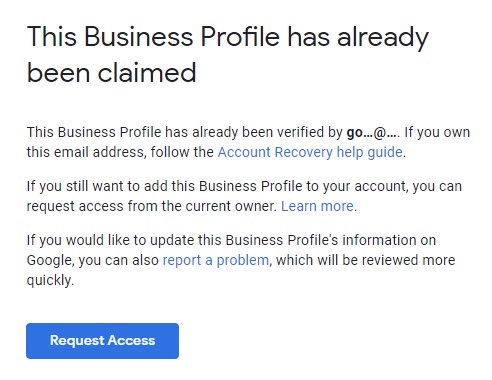Click the 'already been claimed' page heading
Screen dimensions: 492x380
(228, 54)
